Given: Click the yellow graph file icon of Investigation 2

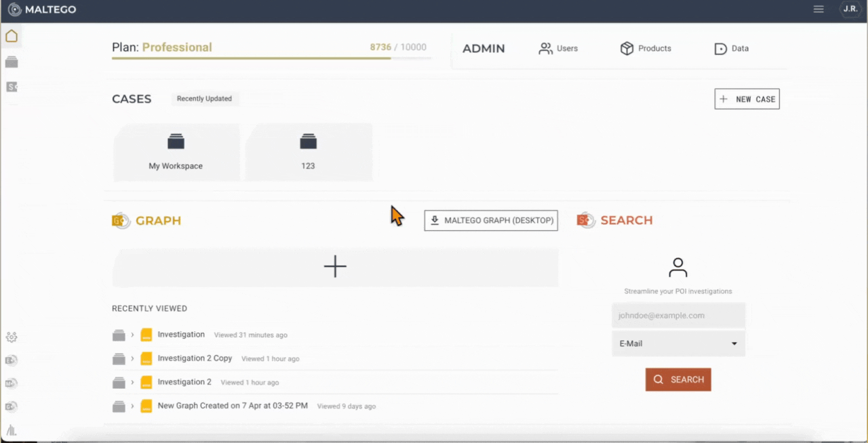Looking at the screenshot, I should click(x=146, y=383).
